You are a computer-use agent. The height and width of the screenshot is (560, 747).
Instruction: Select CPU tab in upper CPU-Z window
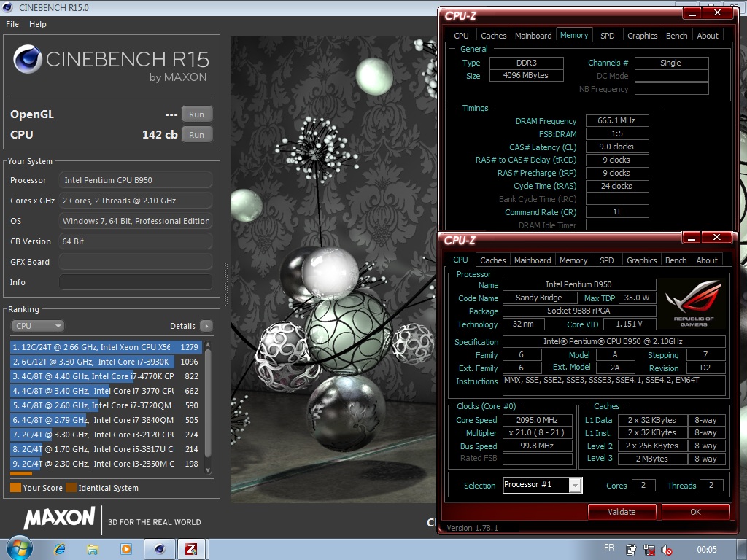pos(461,36)
